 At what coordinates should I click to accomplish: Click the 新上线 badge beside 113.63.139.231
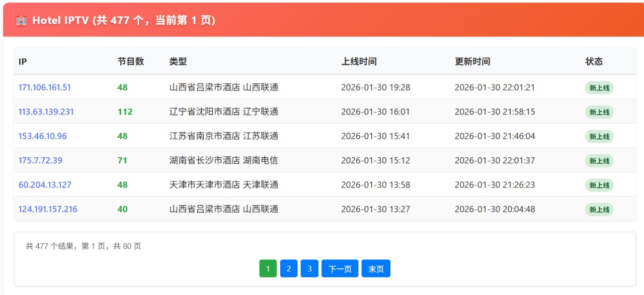point(599,112)
